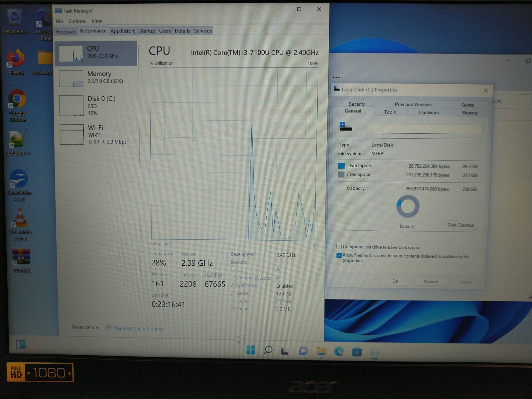
Task: Select CPU performance graph thumbnail
Action: (x=71, y=54)
